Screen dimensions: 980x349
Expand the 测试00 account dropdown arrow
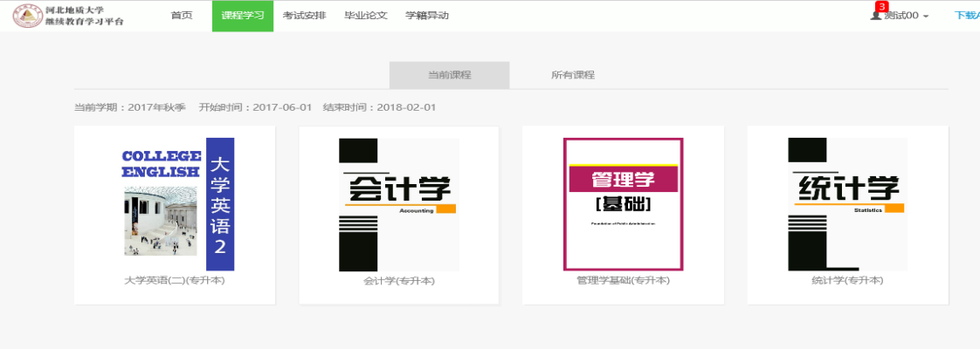coord(926,17)
